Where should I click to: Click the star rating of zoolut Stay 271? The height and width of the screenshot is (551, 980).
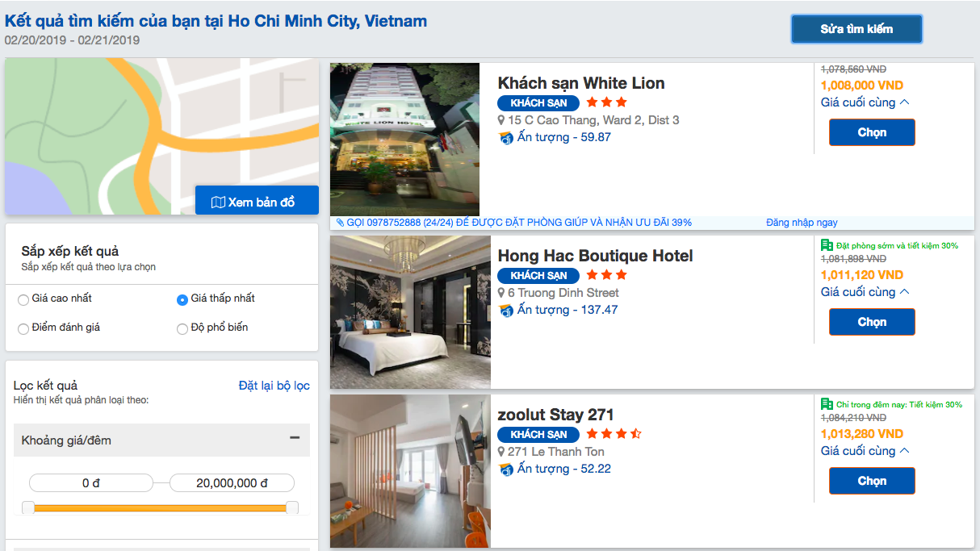tap(614, 434)
